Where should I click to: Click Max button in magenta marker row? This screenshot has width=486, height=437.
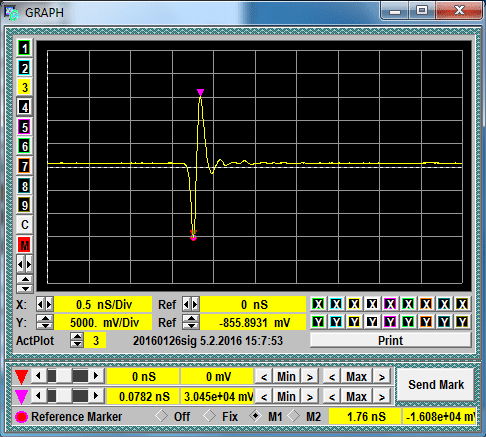pos(356,396)
